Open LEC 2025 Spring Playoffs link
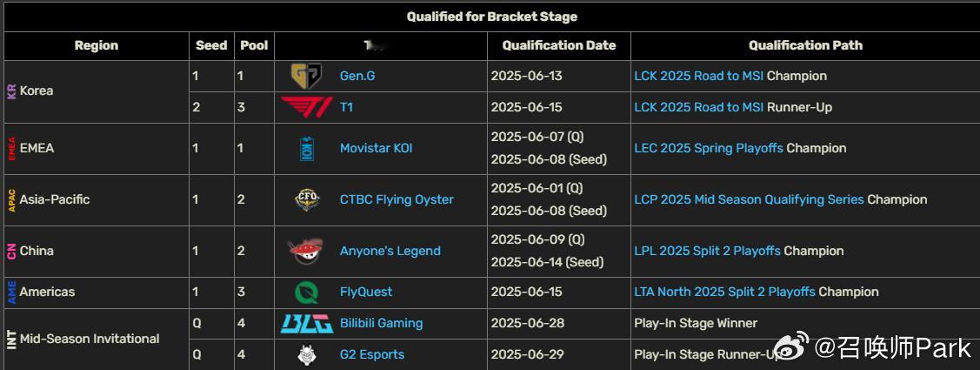 pyautogui.click(x=709, y=148)
